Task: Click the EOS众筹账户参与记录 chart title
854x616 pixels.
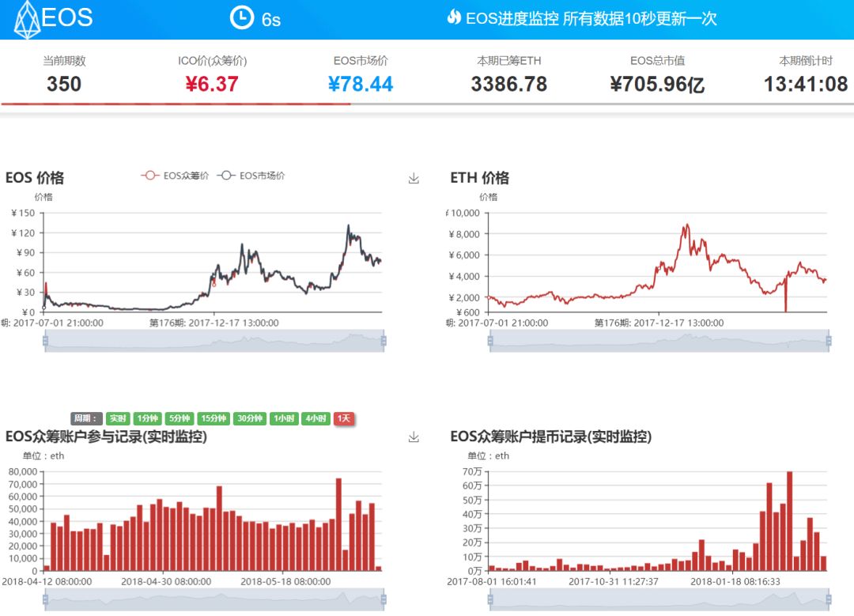Action: coord(106,436)
